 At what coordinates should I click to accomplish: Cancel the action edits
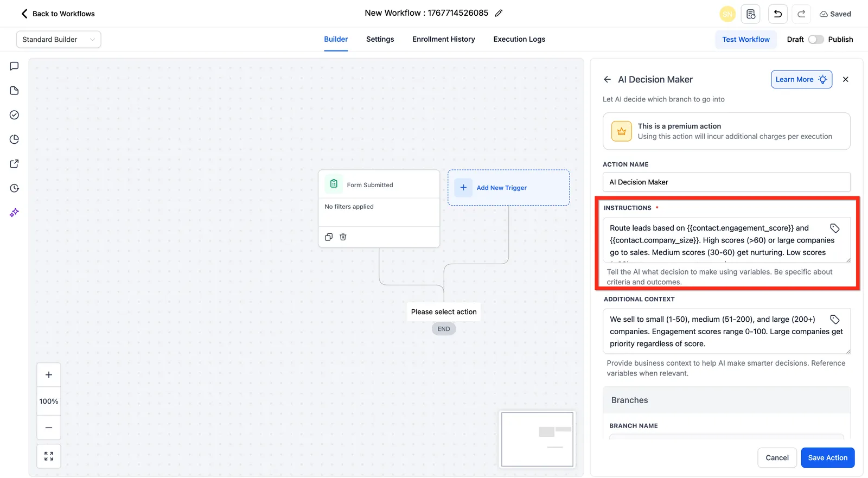[x=777, y=458]
